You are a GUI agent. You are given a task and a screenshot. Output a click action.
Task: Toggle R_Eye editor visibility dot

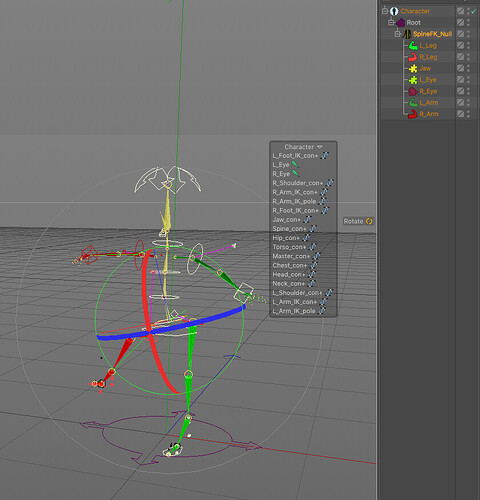click(x=468, y=89)
